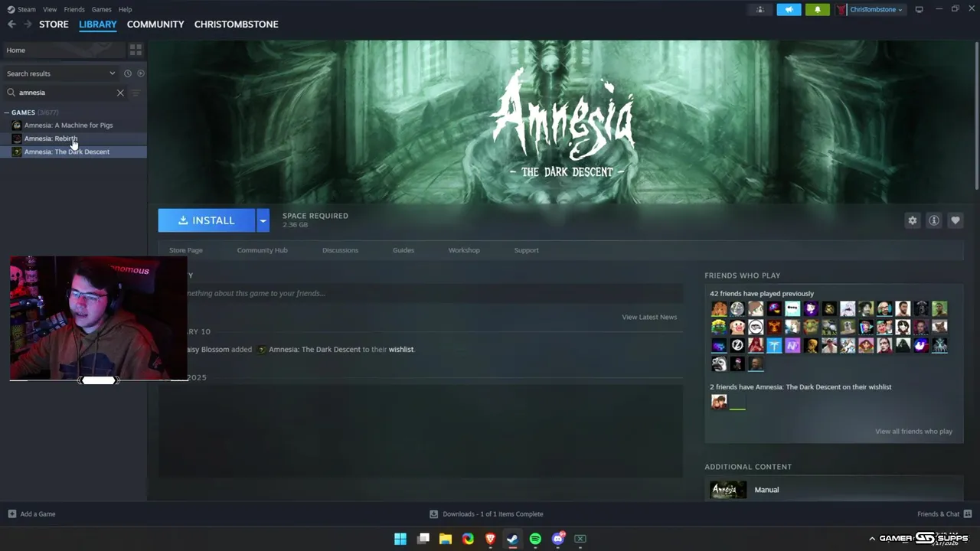The width and height of the screenshot is (980, 551).
Task: Open the Downloads status icon
Action: pyautogui.click(x=433, y=514)
